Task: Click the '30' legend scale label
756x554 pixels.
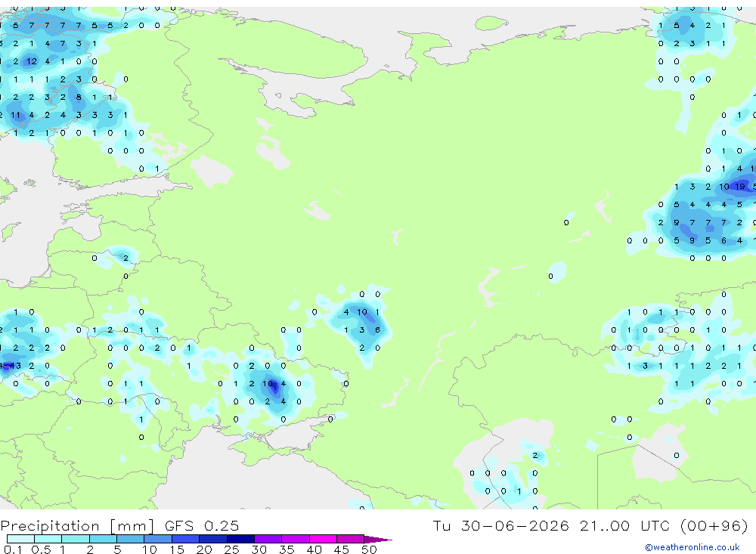Action: (259, 549)
